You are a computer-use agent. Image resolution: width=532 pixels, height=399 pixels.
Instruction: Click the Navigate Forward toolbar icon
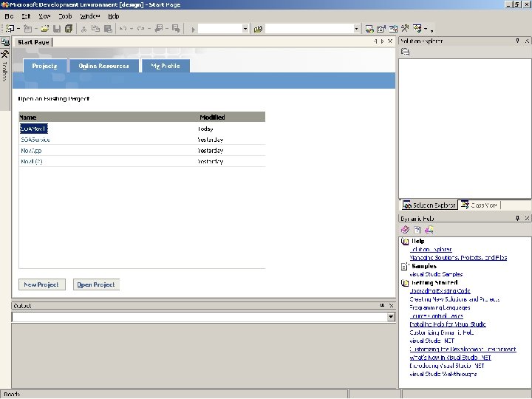(176, 29)
